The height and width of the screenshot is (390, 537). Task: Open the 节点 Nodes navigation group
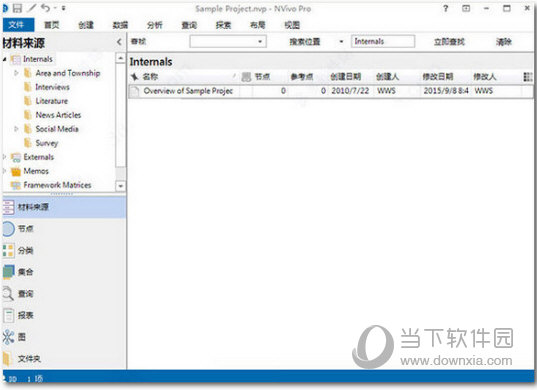(64, 228)
